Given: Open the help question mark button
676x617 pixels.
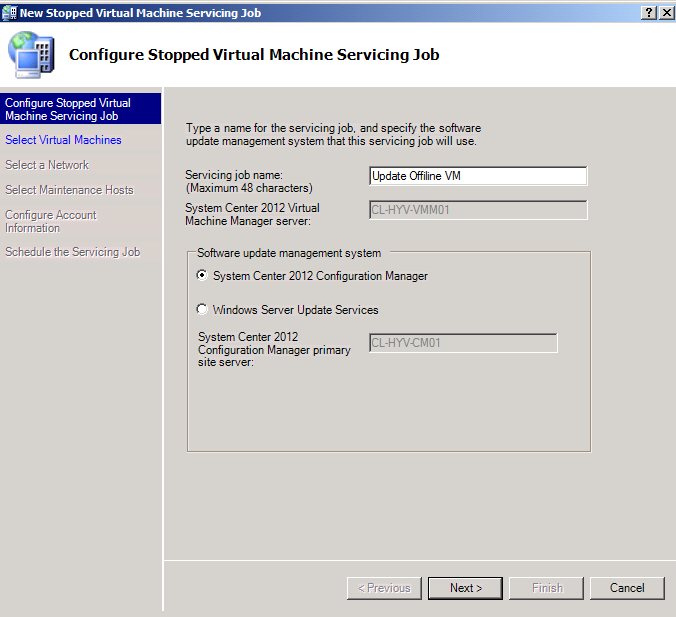Looking at the screenshot, I should [x=649, y=13].
